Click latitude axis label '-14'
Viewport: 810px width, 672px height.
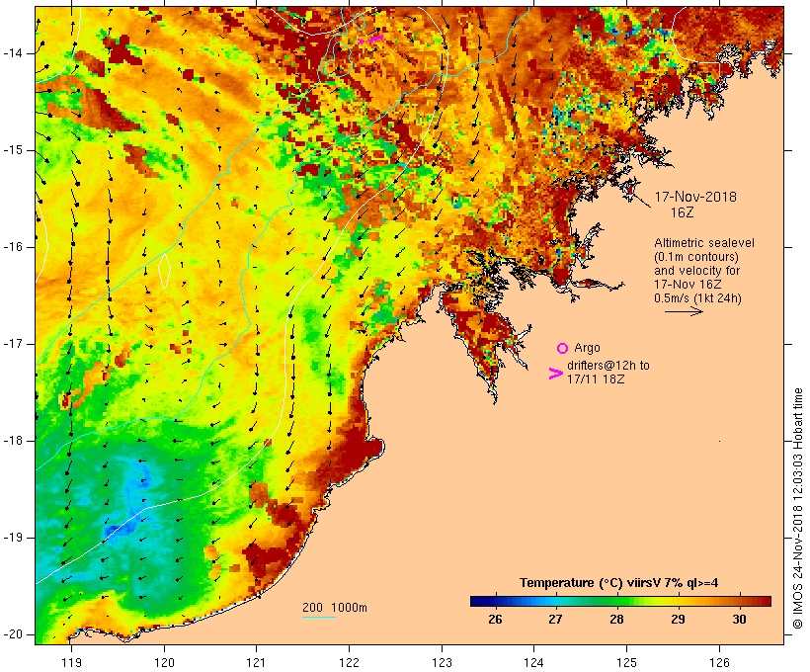click(x=13, y=53)
